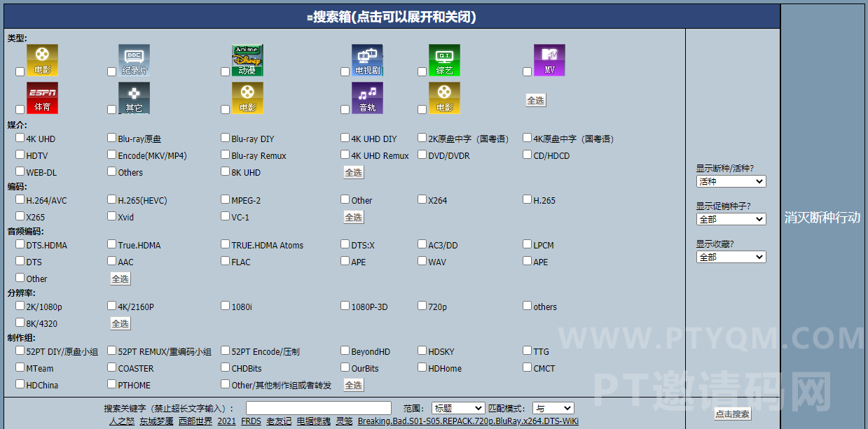Image resolution: width=868 pixels, height=429 pixels.
Task: Click the 灵笼 keyword link
Action: click(x=344, y=421)
